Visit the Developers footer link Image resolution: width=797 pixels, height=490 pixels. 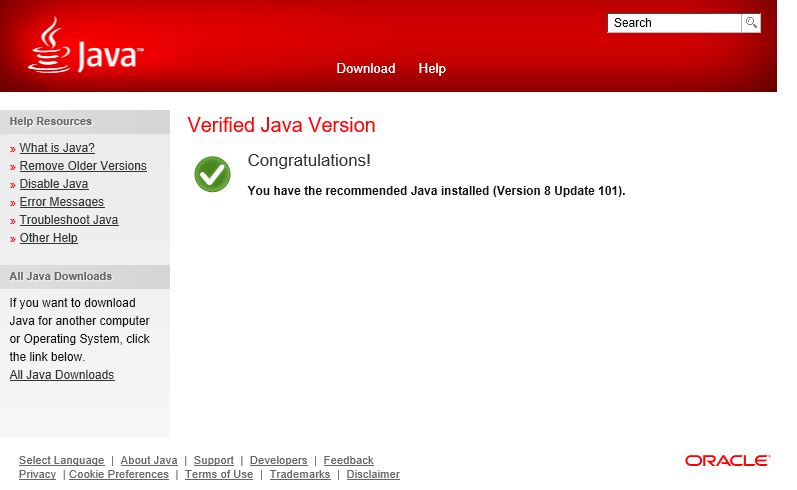tap(279, 461)
